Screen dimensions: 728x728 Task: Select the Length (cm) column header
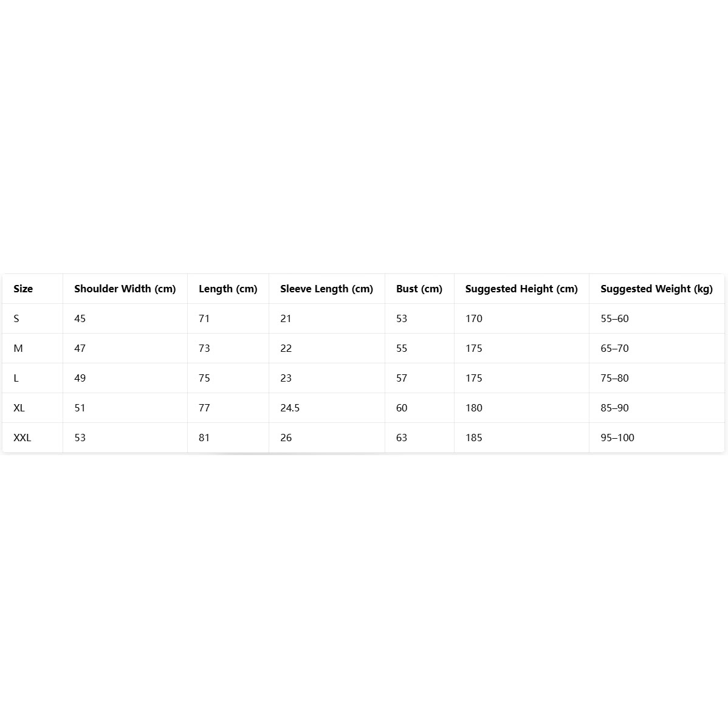228,289
